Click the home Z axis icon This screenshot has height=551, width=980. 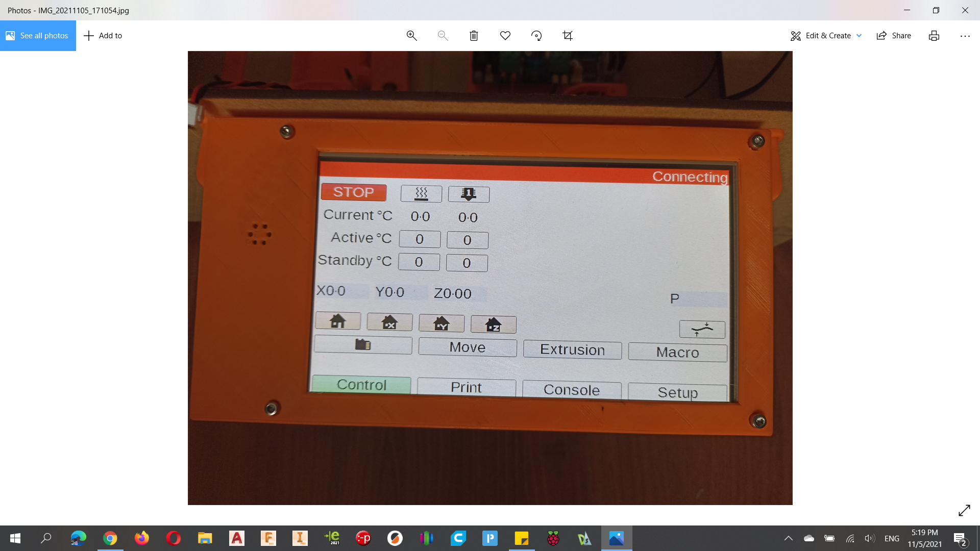pyautogui.click(x=493, y=323)
